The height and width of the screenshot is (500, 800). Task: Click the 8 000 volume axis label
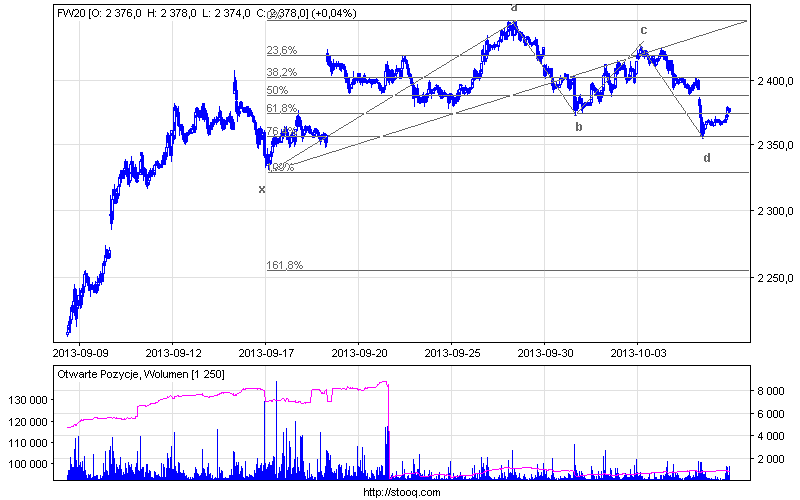[x=771, y=391]
